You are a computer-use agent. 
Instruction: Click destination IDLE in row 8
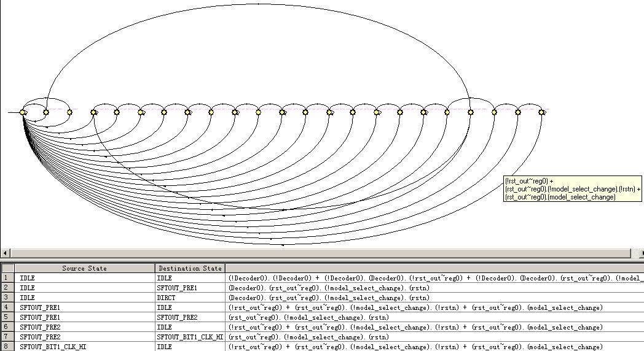(190, 347)
